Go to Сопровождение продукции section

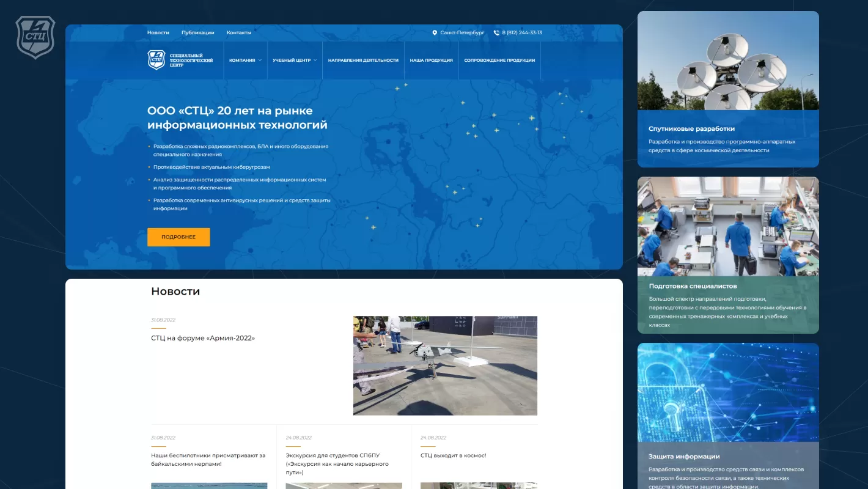click(499, 61)
